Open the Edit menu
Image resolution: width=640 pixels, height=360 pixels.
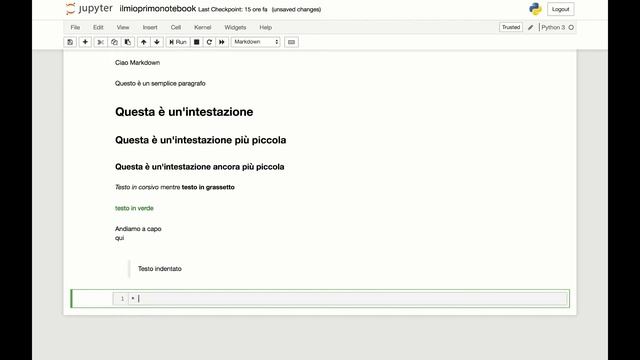[x=98, y=27]
